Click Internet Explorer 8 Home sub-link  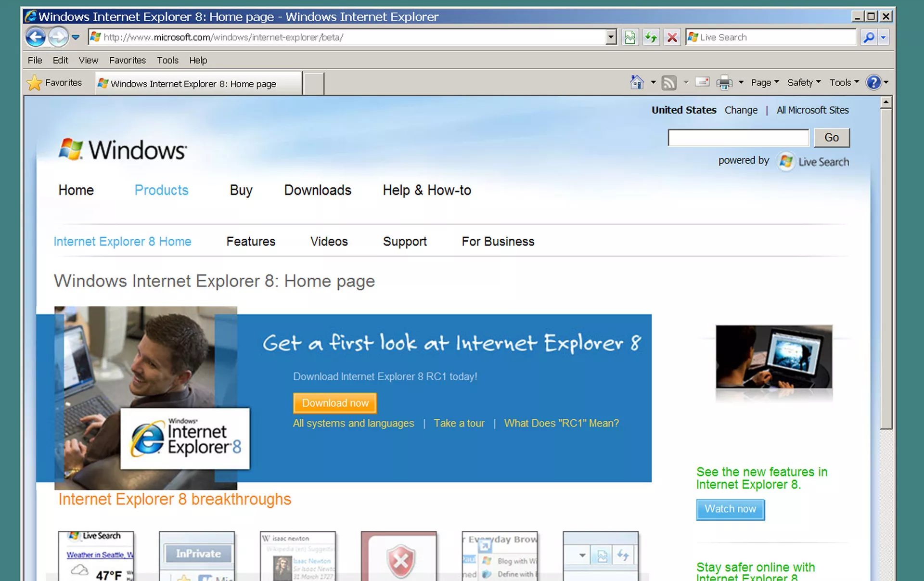[122, 242]
